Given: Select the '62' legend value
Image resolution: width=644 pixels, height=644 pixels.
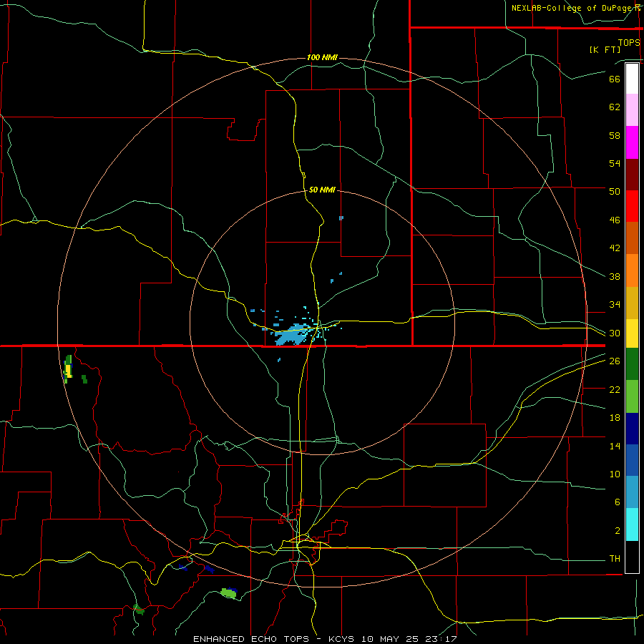Looking at the screenshot, I should (615, 107).
